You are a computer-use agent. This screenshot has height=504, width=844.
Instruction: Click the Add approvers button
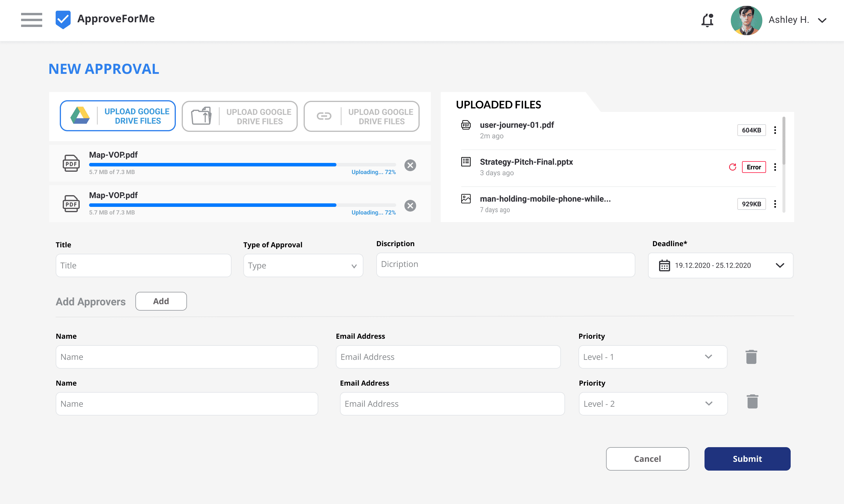[161, 301]
